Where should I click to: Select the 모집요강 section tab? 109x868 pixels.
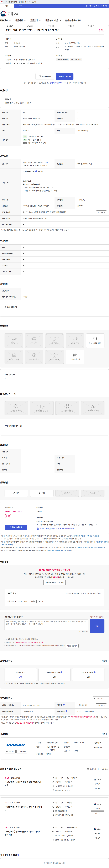pos(10,26)
